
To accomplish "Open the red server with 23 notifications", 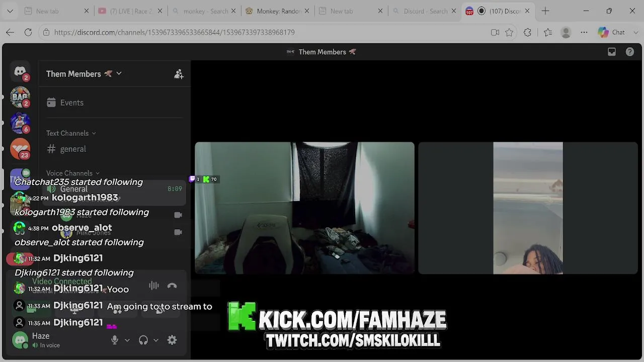I will [20, 148].
